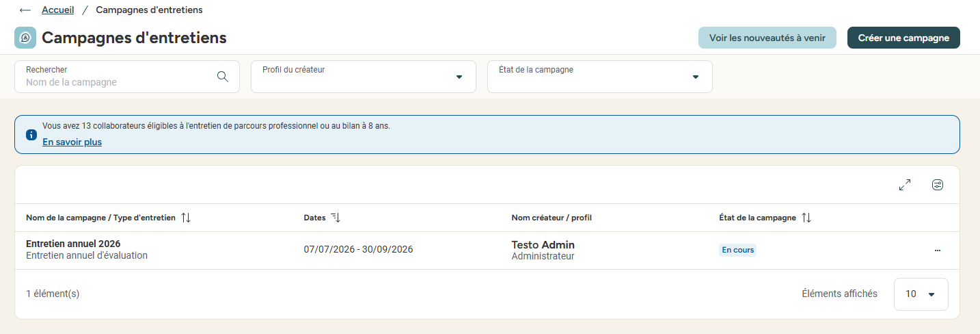Change the Éléments affichés count dropdown
The width and height of the screenshot is (980, 334).
click(x=921, y=294)
